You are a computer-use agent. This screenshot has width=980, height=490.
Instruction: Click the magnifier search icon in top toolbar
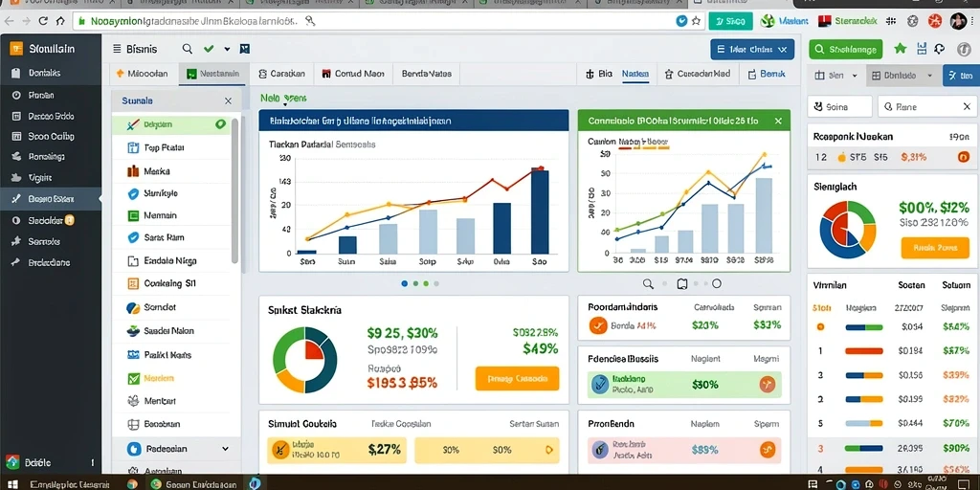[x=187, y=49]
